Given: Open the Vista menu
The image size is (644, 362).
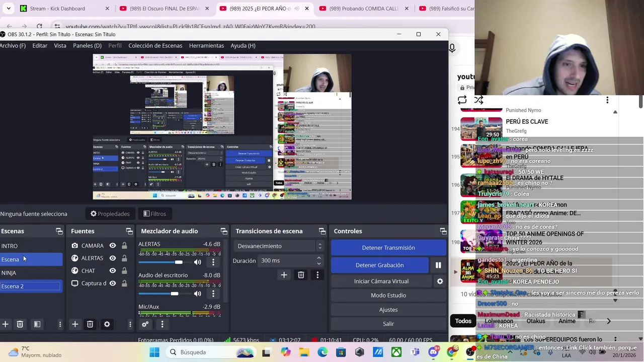Looking at the screenshot, I should coord(60,45).
